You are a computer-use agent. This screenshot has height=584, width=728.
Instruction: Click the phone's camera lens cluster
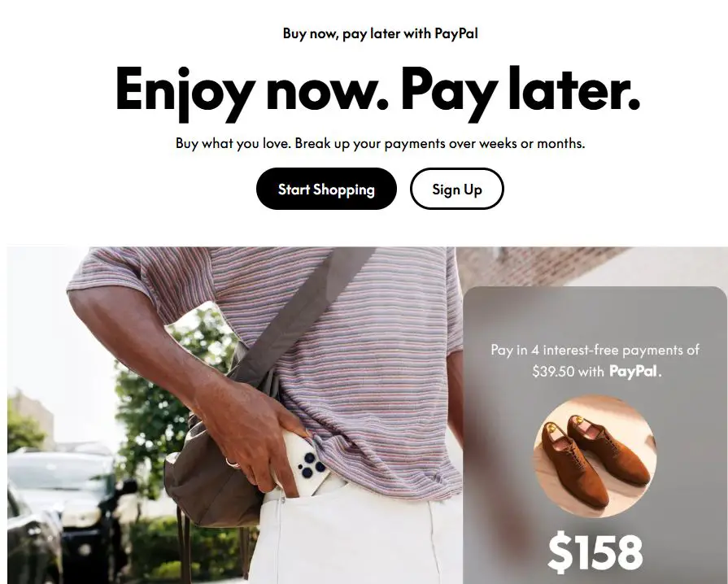[x=311, y=465]
